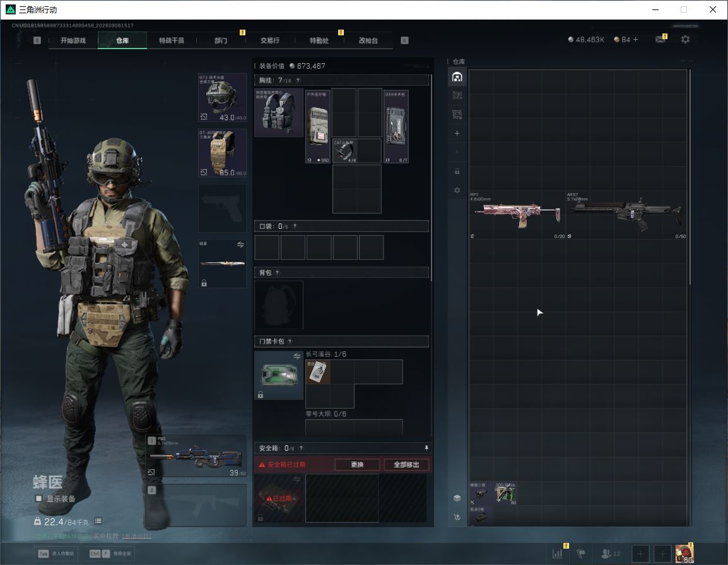Click the swap arrows on melee weapon slot
The image size is (728, 565).
(x=240, y=245)
